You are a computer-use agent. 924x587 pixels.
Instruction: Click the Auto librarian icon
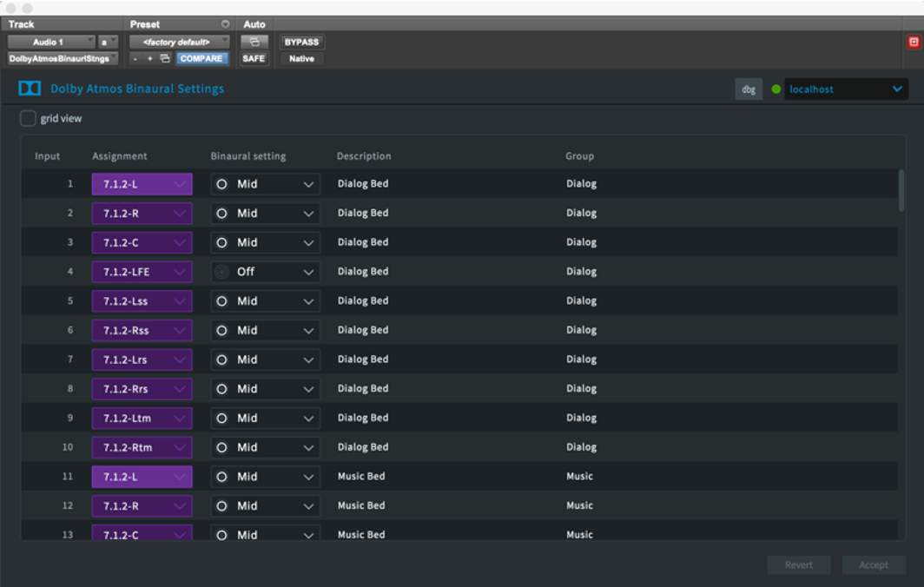click(254, 42)
